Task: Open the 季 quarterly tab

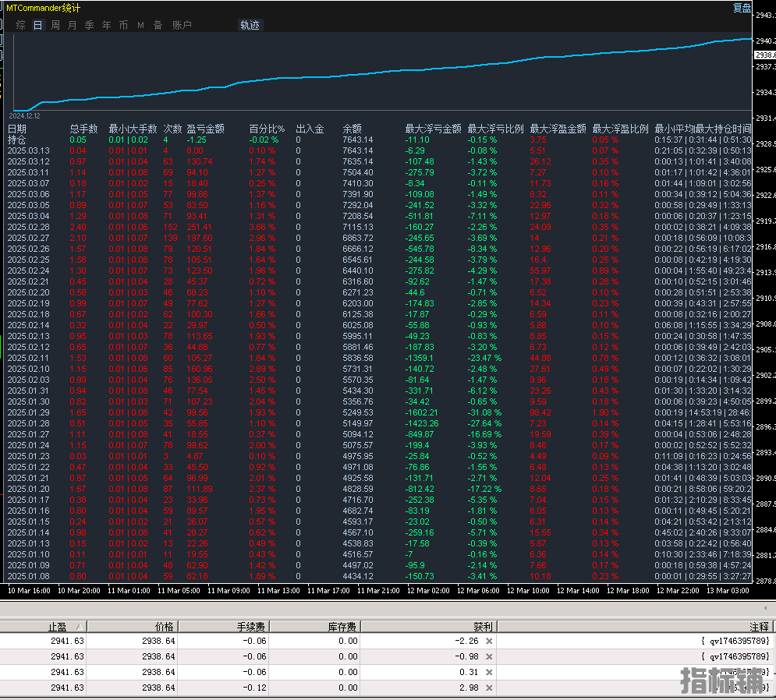Action: tap(90, 25)
